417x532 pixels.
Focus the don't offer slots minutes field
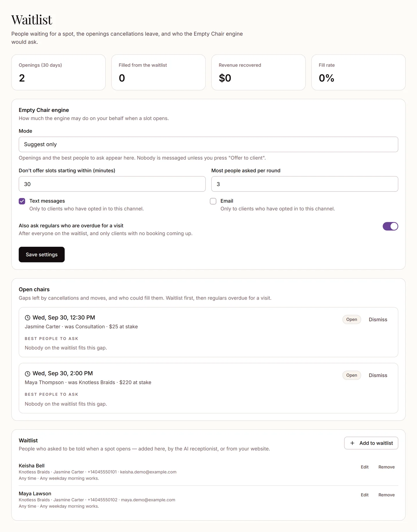[112, 184]
